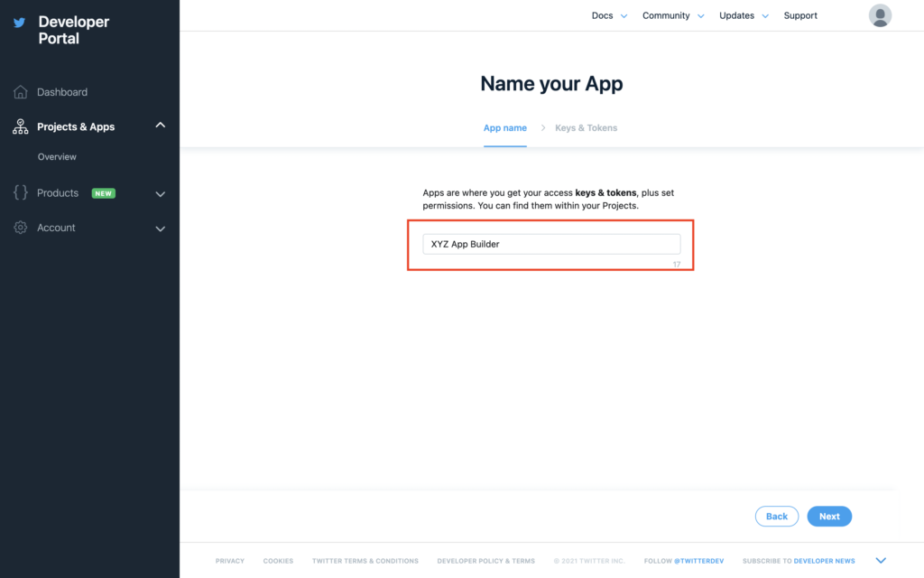Click the Back button
Screen dimensions: 924x578
point(777,516)
